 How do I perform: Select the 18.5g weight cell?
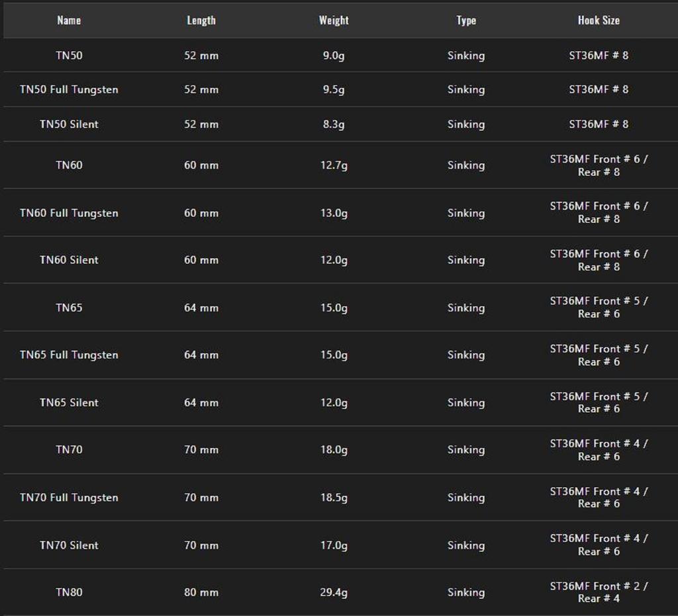pos(334,498)
